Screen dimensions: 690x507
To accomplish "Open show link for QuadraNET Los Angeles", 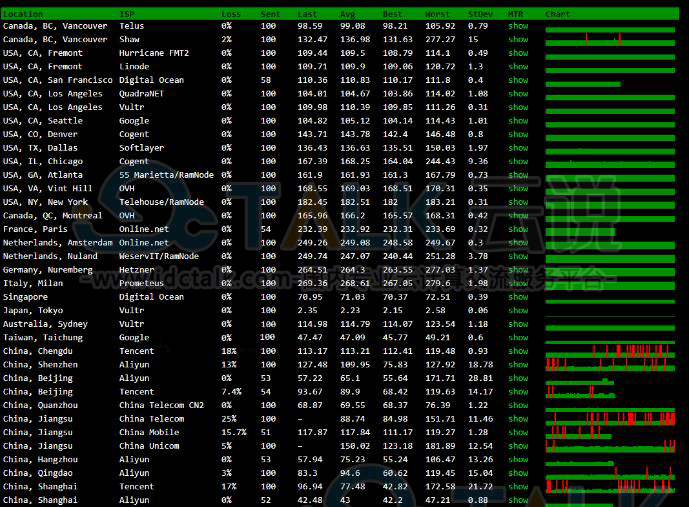I will tap(518, 94).
